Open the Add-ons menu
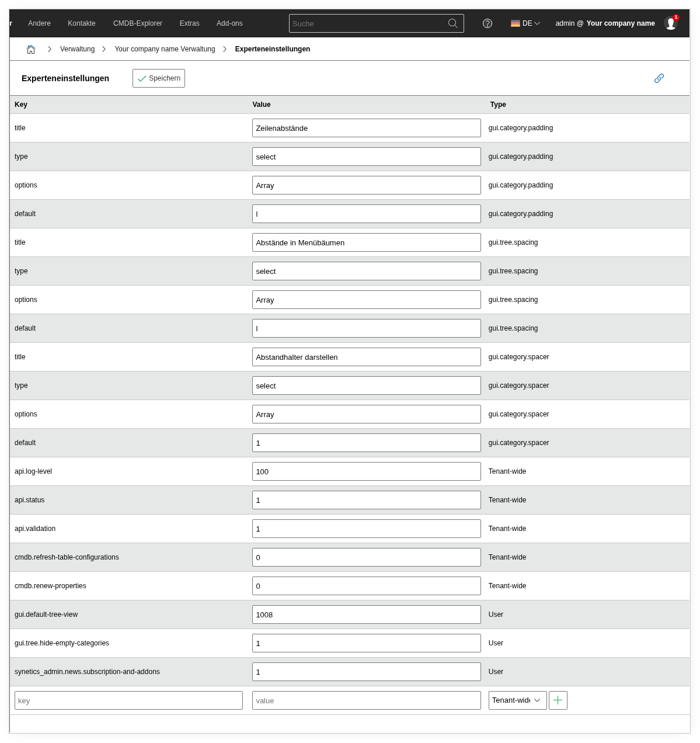Viewport: 700px width, 743px height. pos(229,23)
